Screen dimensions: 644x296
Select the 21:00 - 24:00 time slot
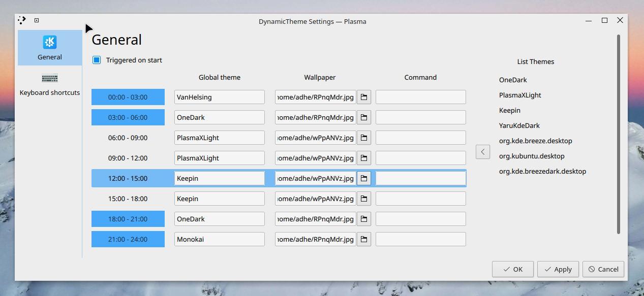pos(128,239)
